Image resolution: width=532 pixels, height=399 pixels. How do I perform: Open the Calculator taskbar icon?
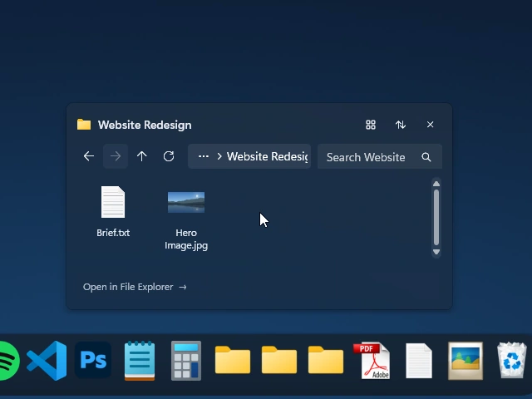tap(186, 361)
